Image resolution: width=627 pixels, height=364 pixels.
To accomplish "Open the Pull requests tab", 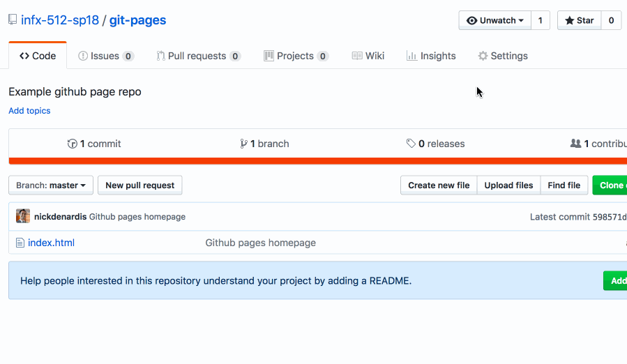I will point(198,56).
